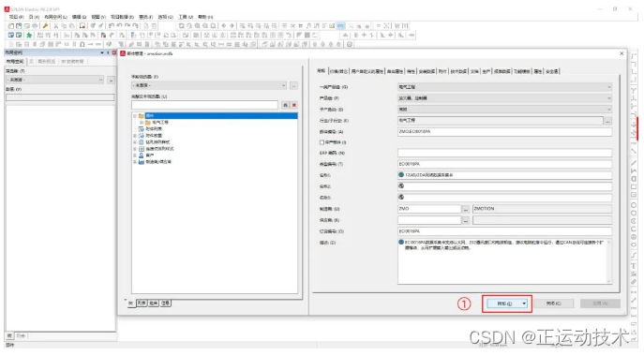Click the full-text filter input field
The width and height of the screenshot is (644, 355).
click(x=205, y=105)
